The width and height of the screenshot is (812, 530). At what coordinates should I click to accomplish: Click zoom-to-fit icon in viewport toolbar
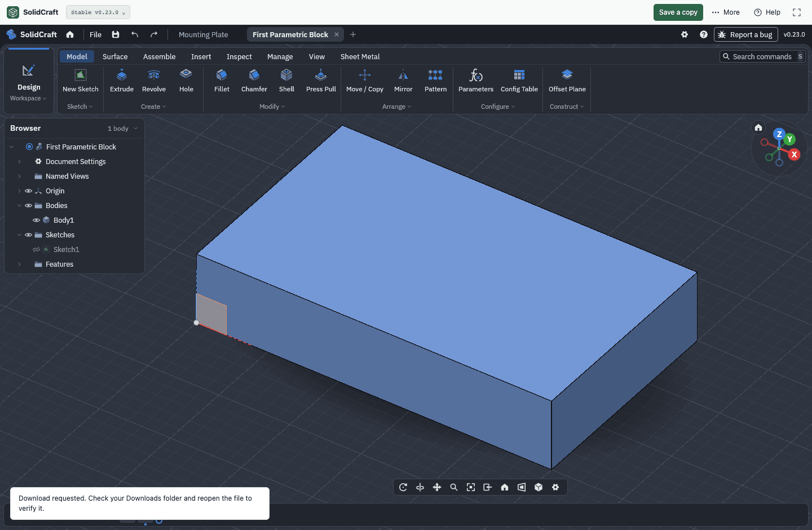click(x=471, y=487)
